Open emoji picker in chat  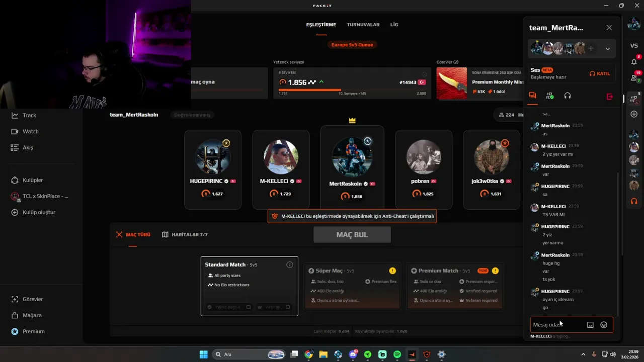(604, 325)
